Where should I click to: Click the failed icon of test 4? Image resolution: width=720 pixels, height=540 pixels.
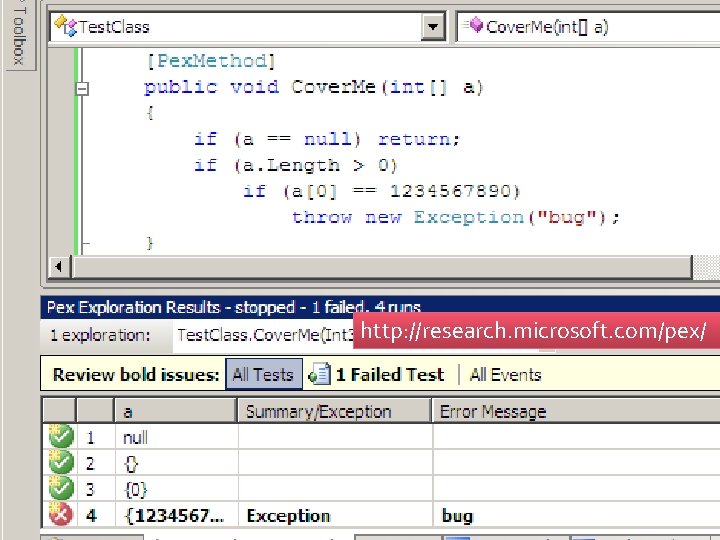(61, 514)
